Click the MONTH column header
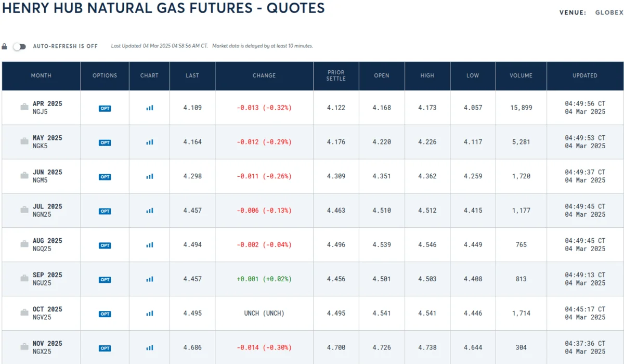624x364 pixels. (41, 75)
